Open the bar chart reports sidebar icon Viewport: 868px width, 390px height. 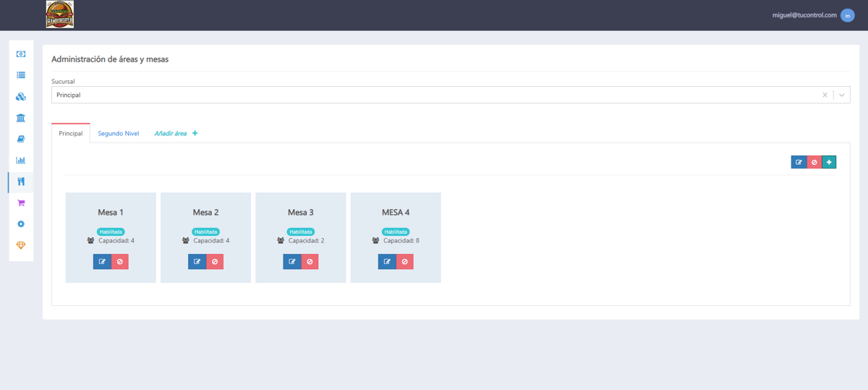[21, 161]
